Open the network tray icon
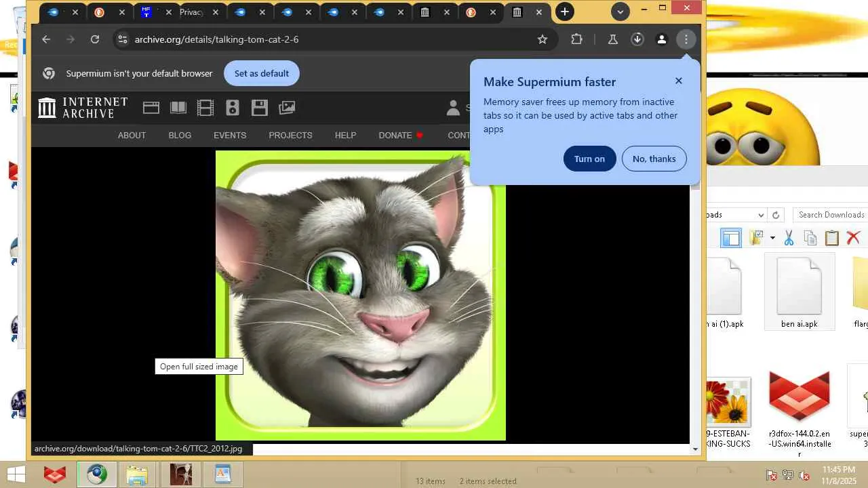 pos(788,475)
